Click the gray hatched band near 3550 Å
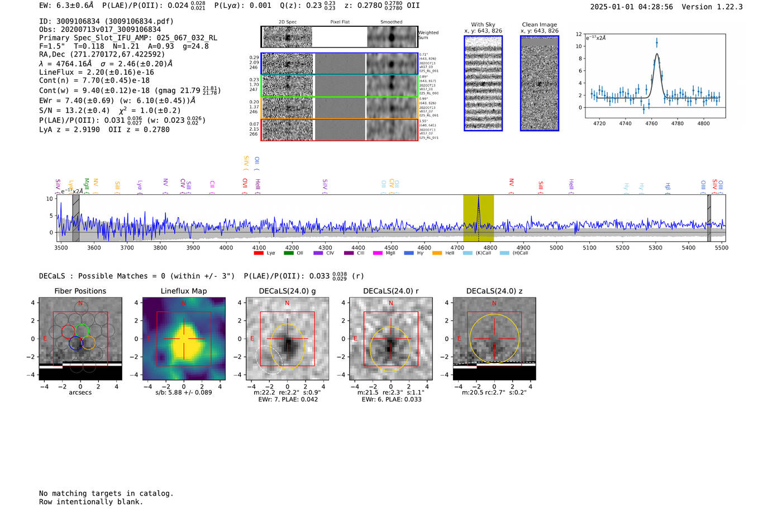Screen dimensions: 782x532 point(76,218)
